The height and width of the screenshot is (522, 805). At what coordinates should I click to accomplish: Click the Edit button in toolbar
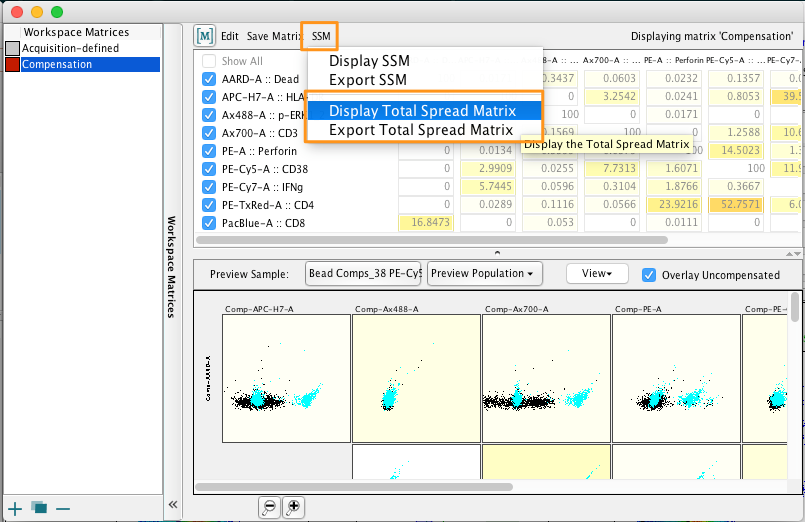coord(230,36)
